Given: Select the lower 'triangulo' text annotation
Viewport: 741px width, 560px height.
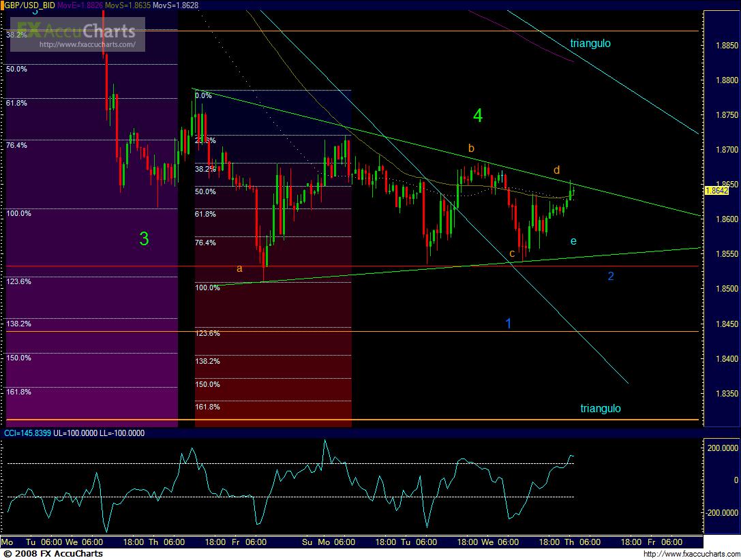Looking at the screenshot, I should tap(600, 409).
